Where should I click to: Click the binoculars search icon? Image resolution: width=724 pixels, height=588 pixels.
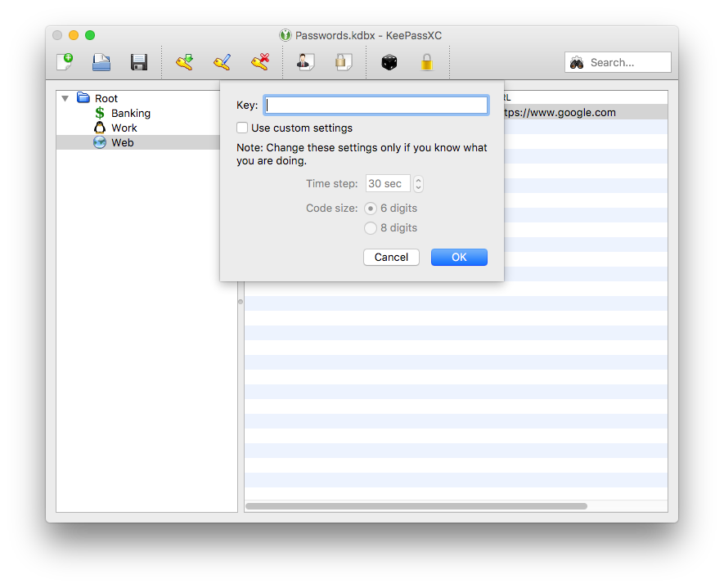[x=577, y=62]
